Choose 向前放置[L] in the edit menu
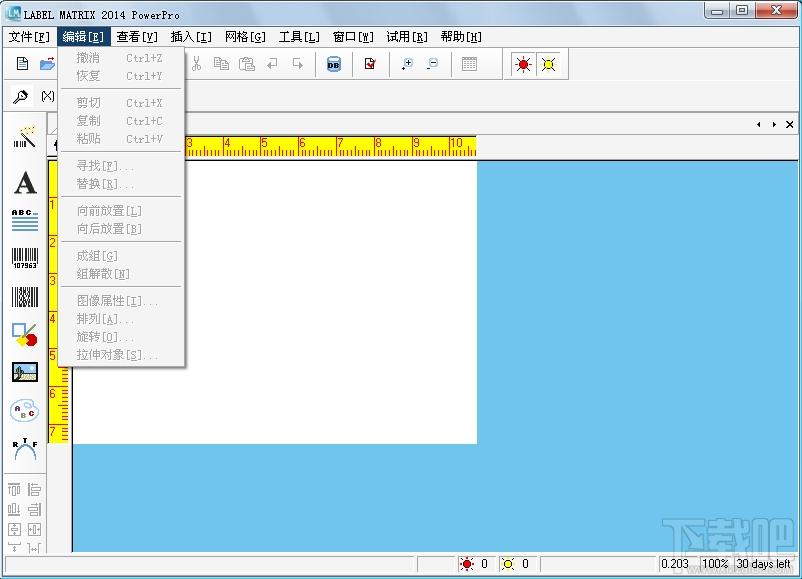802x579 pixels. click(121, 211)
